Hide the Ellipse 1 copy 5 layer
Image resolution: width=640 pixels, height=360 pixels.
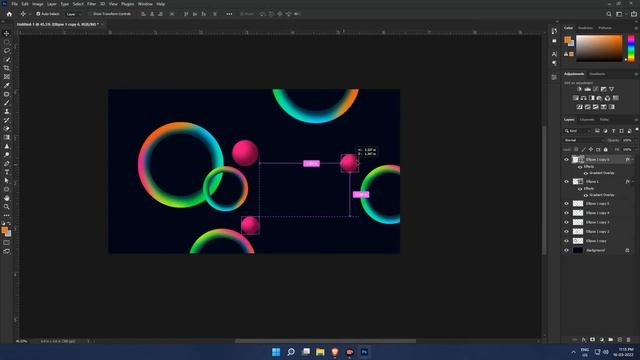[x=567, y=203]
